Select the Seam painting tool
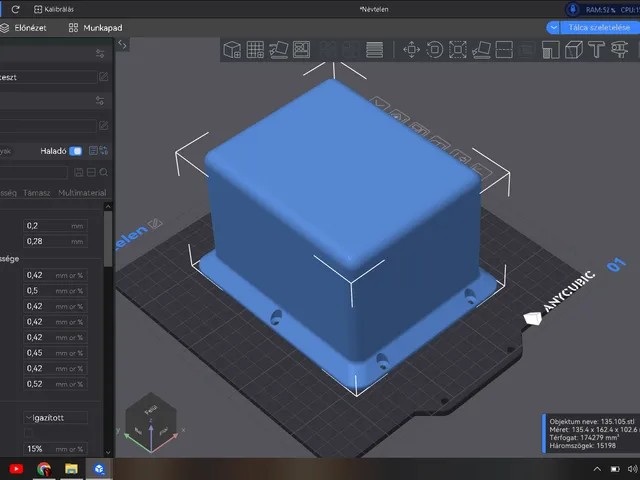The image size is (640, 480). click(574, 50)
